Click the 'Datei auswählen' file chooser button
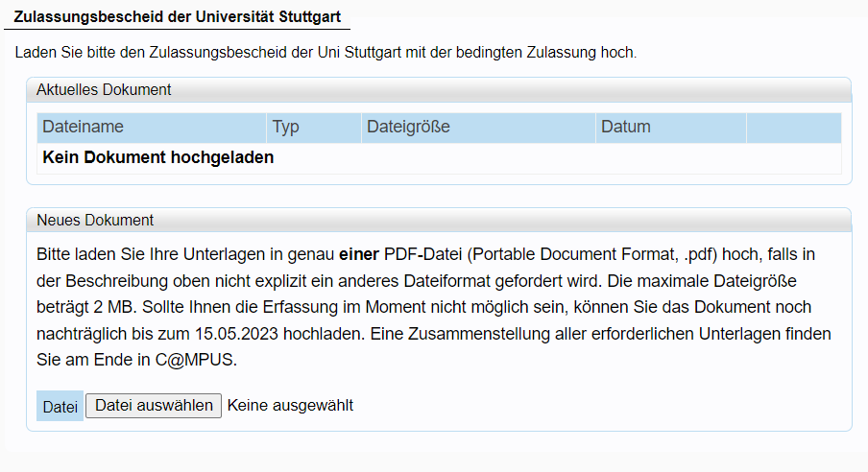The width and height of the screenshot is (868, 472). click(154, 406)
